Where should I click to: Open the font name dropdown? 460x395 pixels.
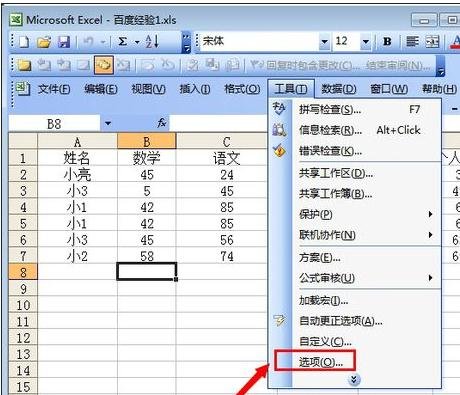click(x=324, y=42)
